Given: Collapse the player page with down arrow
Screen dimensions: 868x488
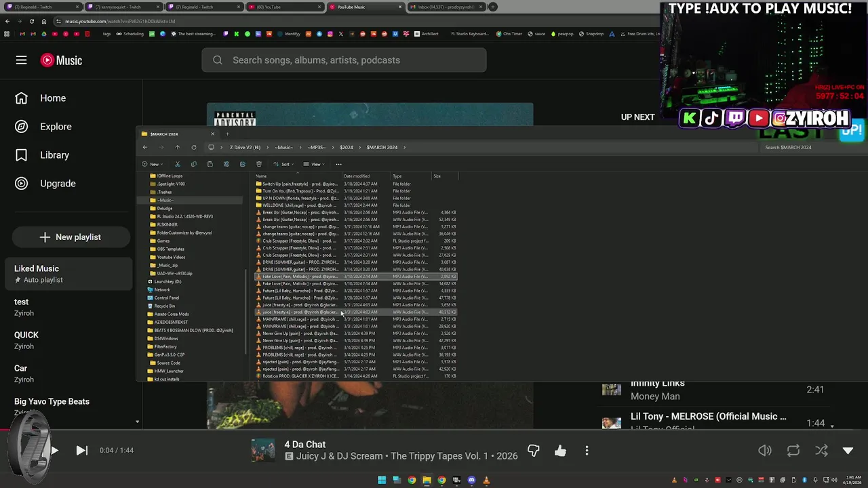Looking at the screenshot, I should click(848, 451).
